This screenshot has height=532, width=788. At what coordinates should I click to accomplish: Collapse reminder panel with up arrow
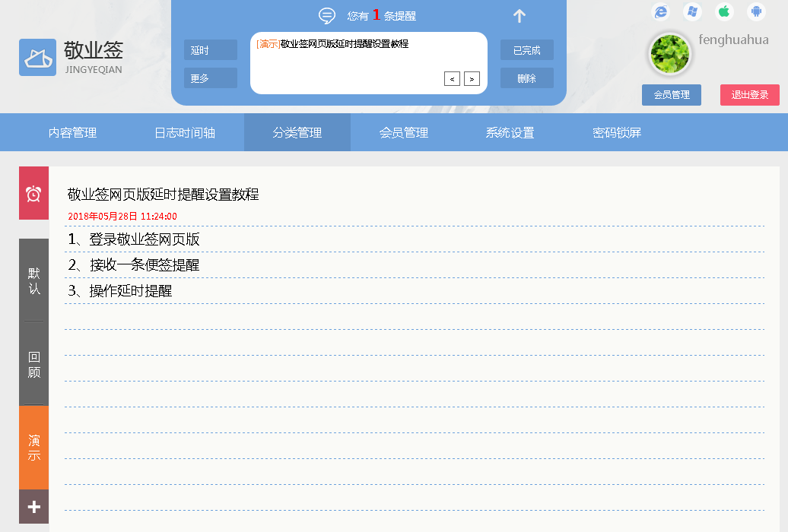[520, 16]
